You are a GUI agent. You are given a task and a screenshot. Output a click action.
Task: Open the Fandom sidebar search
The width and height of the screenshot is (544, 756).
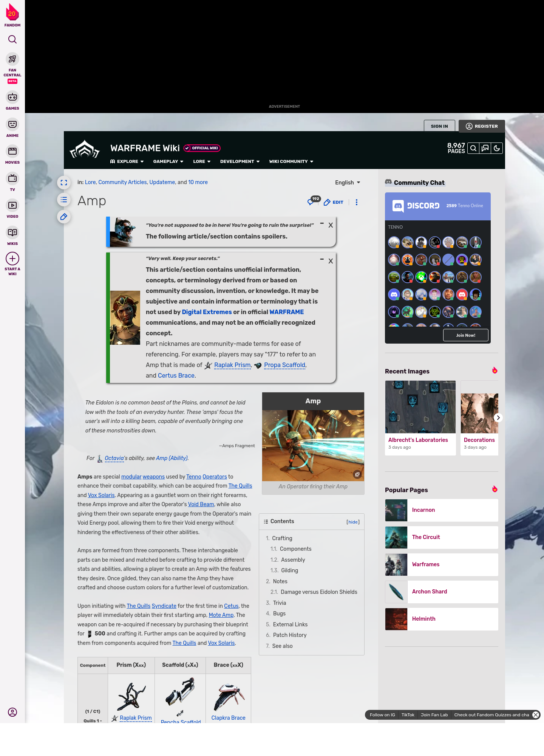pos(12,39)
